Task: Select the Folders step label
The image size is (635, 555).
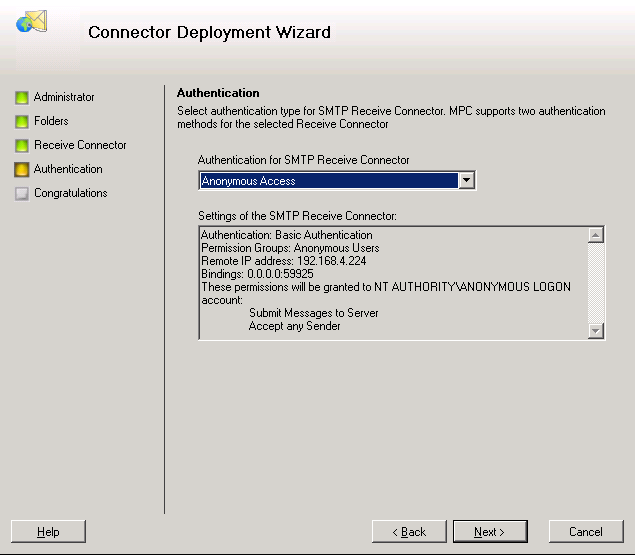Action: pyautogui.click(x=51, y=121)
